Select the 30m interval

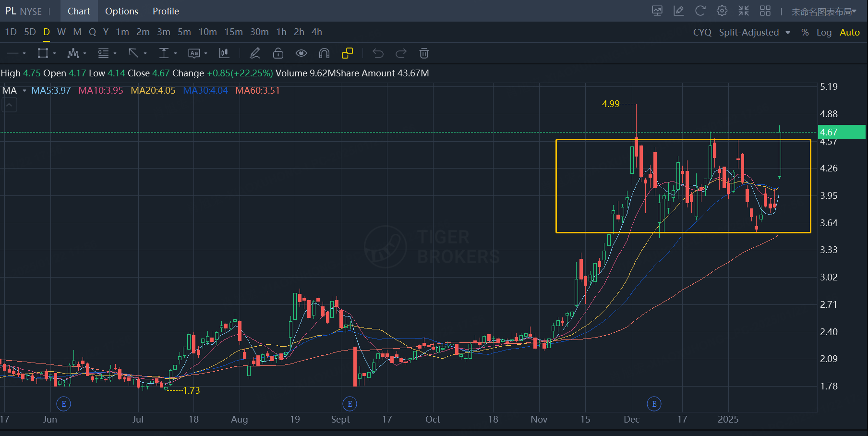pos(259,32)
